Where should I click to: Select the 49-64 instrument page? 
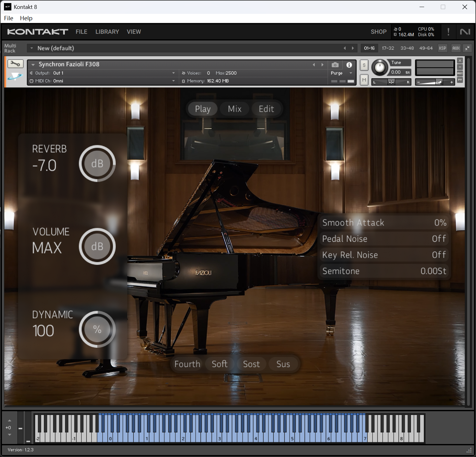[x=426, y=48]
